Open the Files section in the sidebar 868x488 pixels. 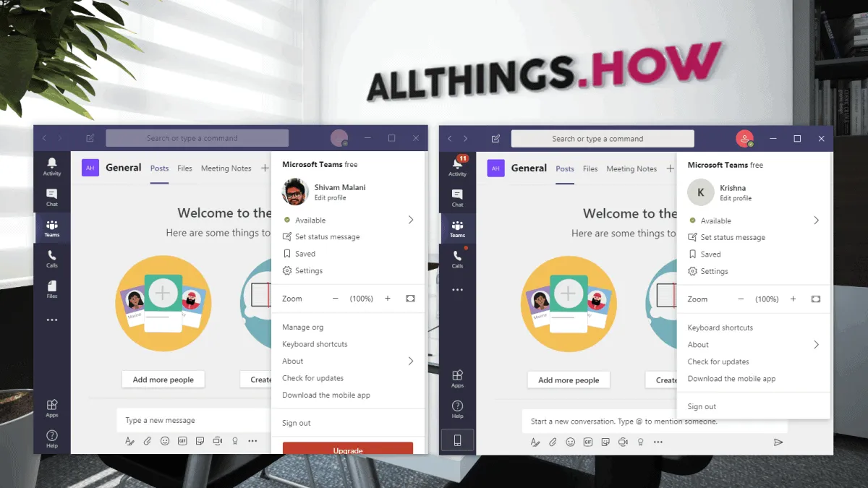[x=51, y=289]
